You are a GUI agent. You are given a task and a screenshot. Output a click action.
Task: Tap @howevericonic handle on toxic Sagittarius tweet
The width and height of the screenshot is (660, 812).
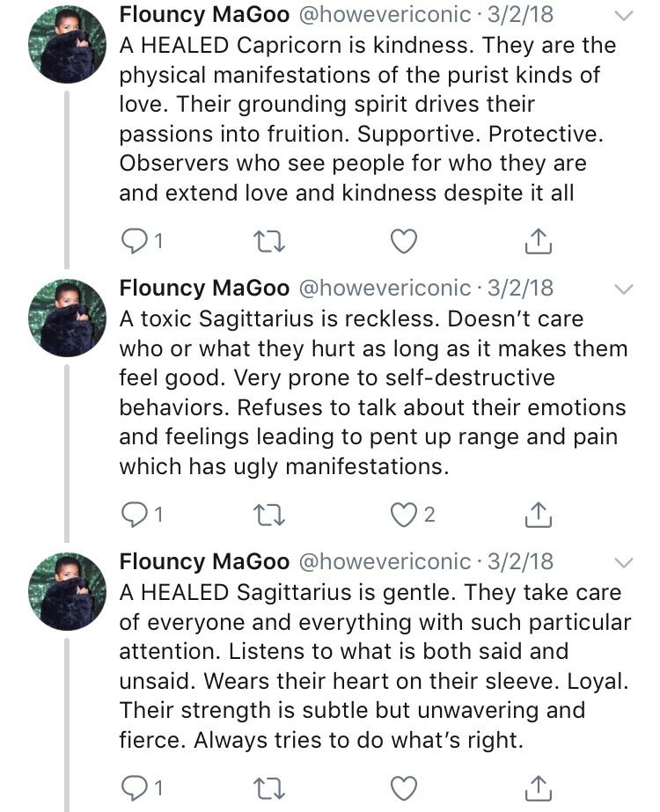click(386, 289)
